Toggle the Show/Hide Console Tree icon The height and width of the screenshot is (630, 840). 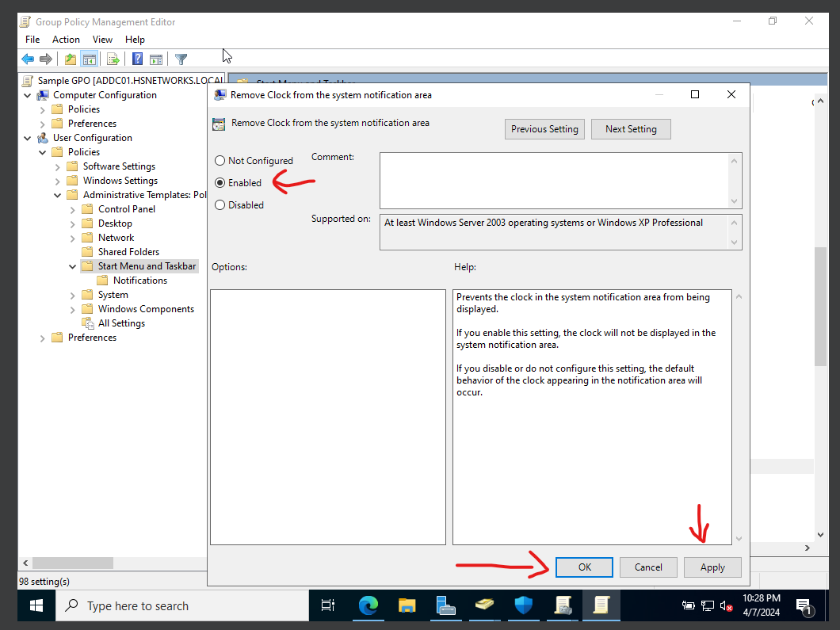click(x=90, y=59)
